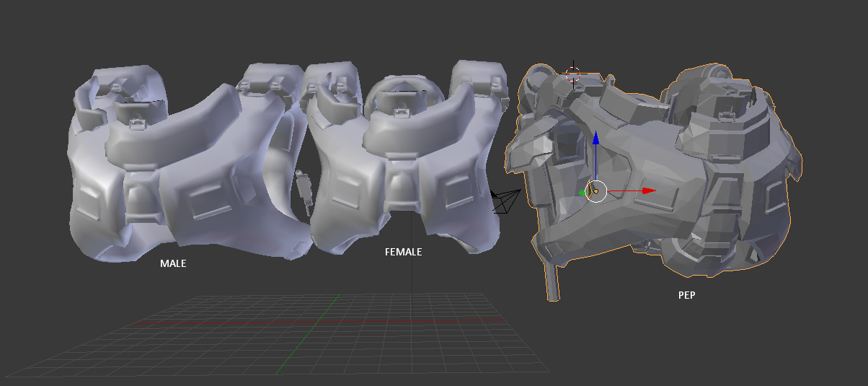Click the FEMALE text label

(x=404, y=253)
